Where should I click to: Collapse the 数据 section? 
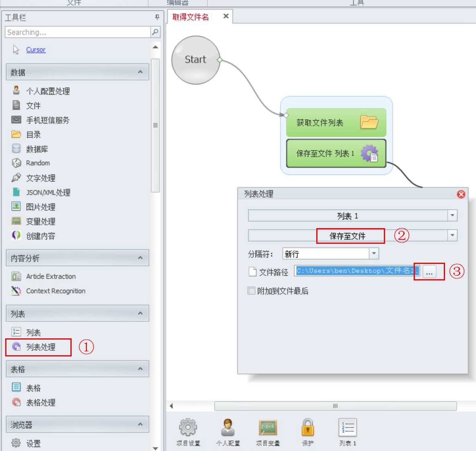point(140,72)
